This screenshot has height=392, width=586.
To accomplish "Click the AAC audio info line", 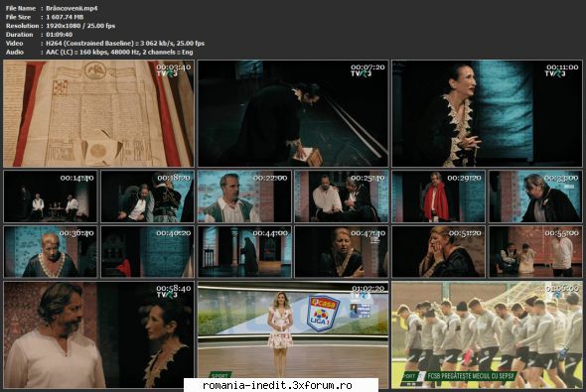I will (x=119, y=53).
